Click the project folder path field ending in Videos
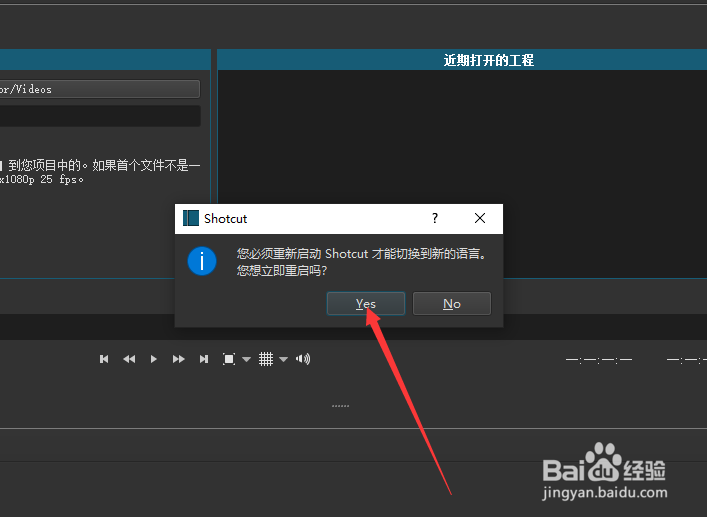 100,89
